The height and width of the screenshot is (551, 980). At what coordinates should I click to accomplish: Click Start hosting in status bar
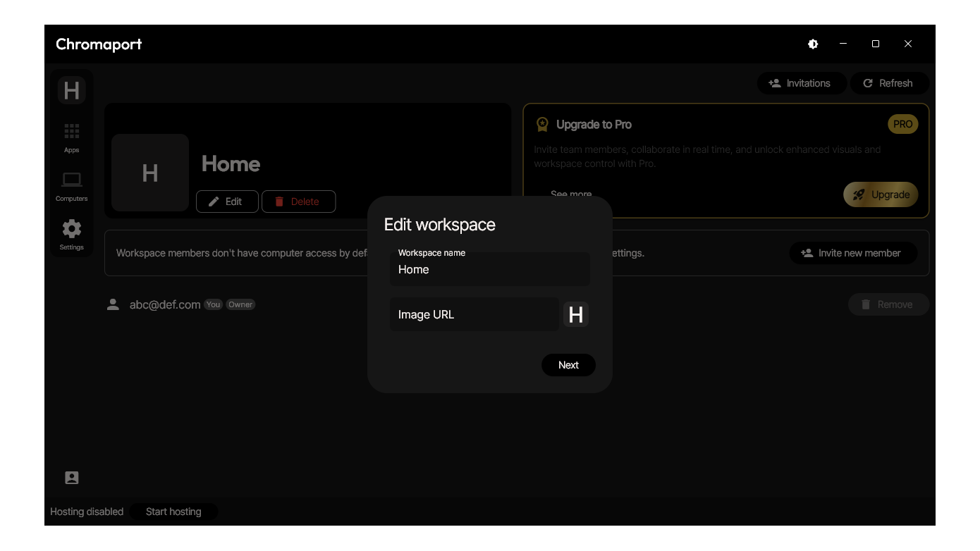(x=173, y=512)
